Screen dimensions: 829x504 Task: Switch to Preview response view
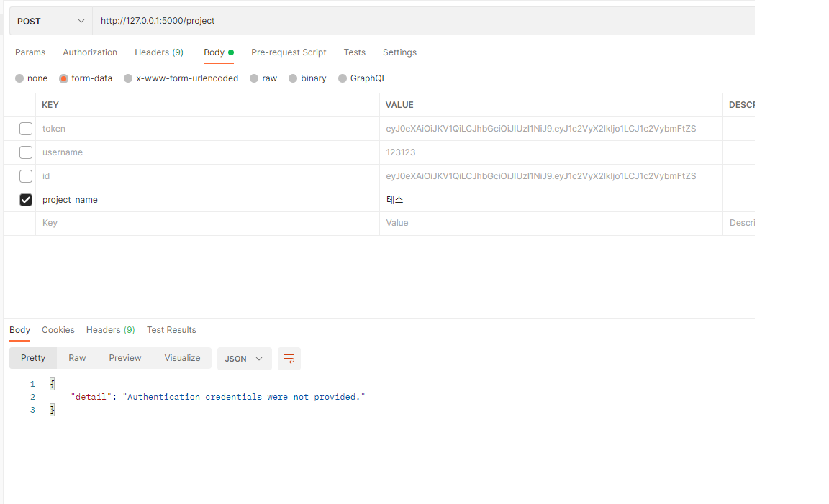click(124, 357)
